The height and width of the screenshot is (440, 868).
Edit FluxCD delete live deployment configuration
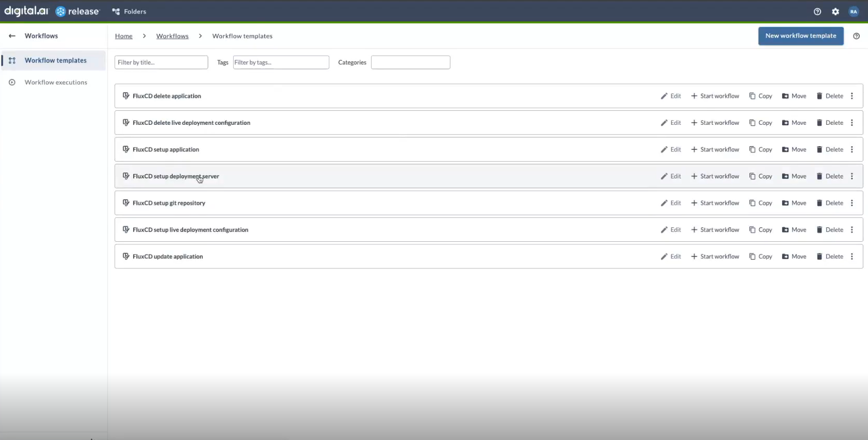click(671, 123)
